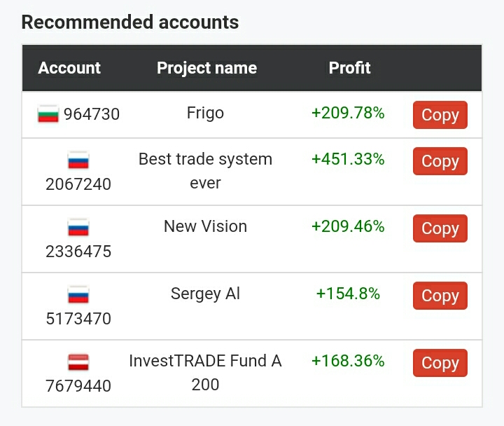
Task: Copy the Best trade system ever account
Action: click(x=440, y=161)
